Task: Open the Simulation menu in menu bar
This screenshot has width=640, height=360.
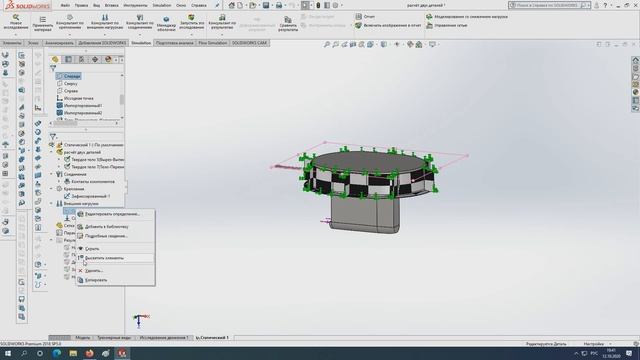Action: (x=162, y=5)
